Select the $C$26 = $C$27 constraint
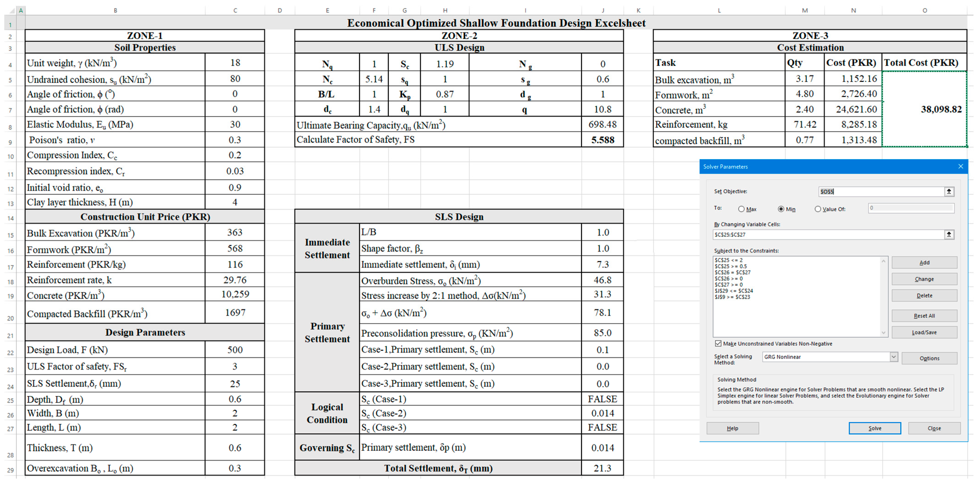The height and width of the screenshot is (488, 980). click(x=732, y=273)
